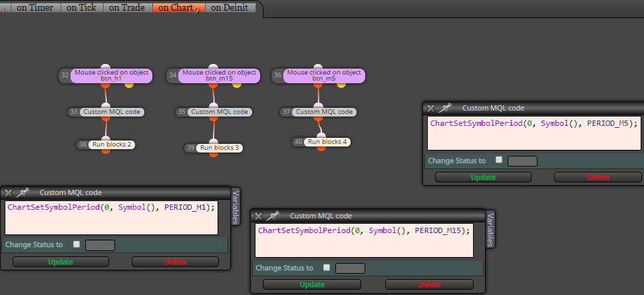Click the input connector atop block 34

[x=213, y=67]
